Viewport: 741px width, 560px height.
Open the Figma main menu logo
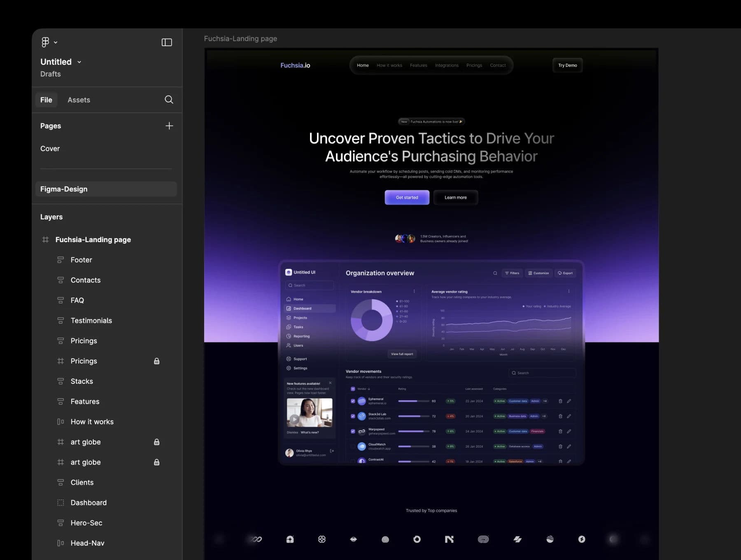(45, 42)
